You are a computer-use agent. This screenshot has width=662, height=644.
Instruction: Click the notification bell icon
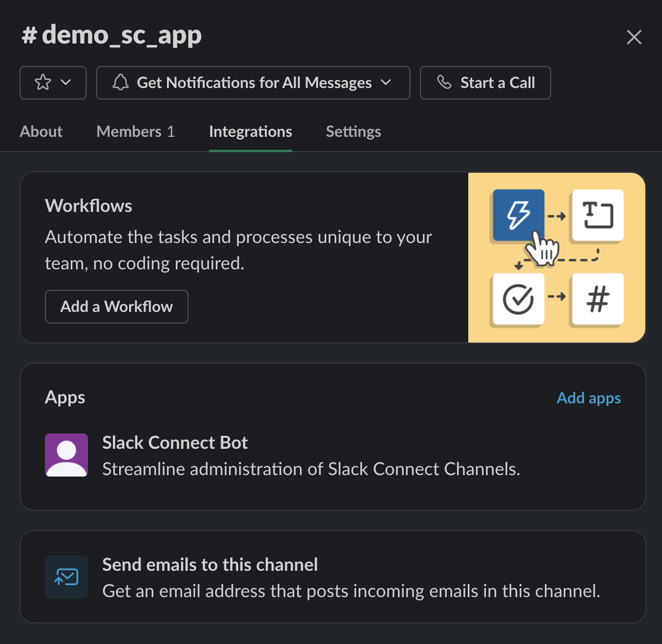(121, 82)
